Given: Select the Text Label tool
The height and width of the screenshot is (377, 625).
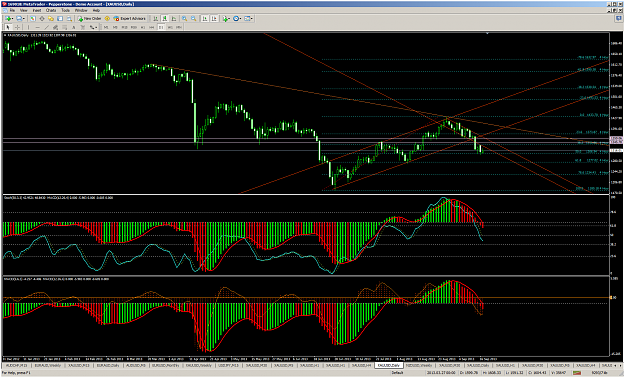Looking at the screenshot, I should 83,27.
